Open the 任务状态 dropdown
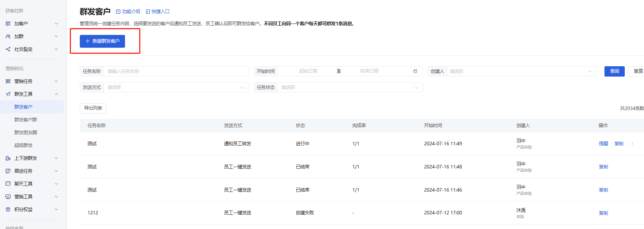 coord(350,87)
